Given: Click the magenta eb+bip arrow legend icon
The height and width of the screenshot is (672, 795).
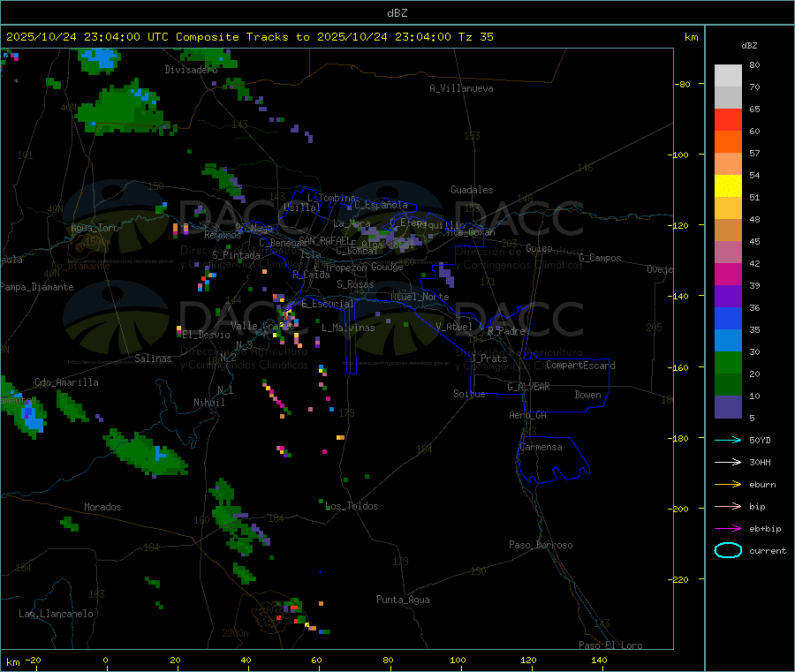Looking at the screenshot, I should [x=728, y=529].
